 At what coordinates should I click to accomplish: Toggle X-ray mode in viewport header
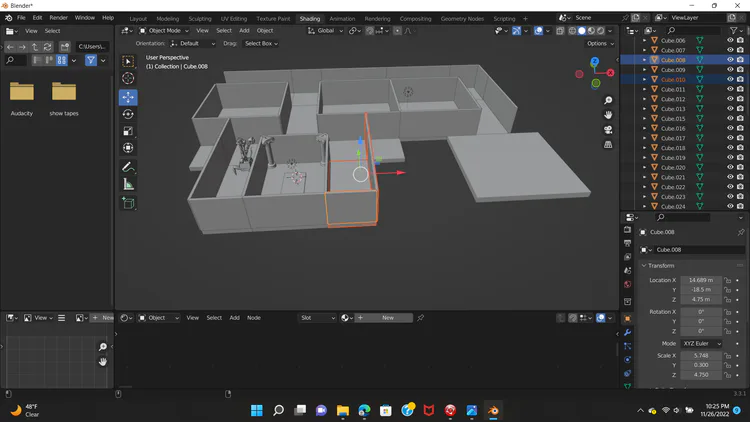(x=560, y=31)
